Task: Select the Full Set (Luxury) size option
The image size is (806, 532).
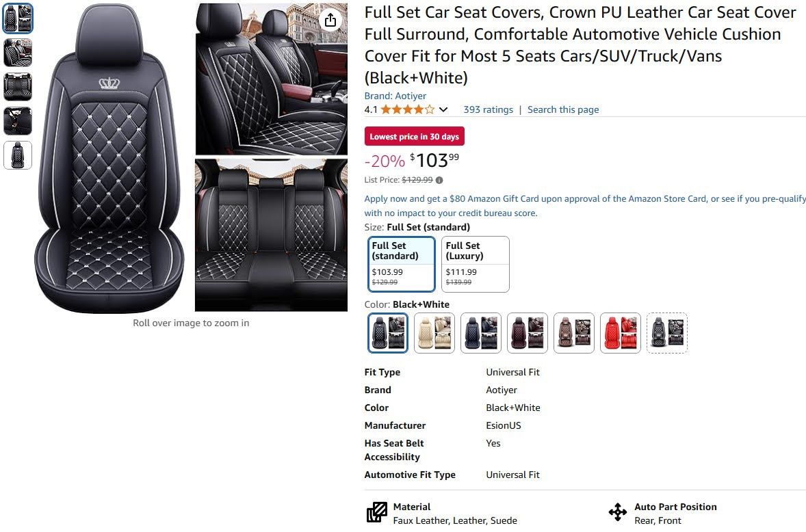Action: (476, 264)
